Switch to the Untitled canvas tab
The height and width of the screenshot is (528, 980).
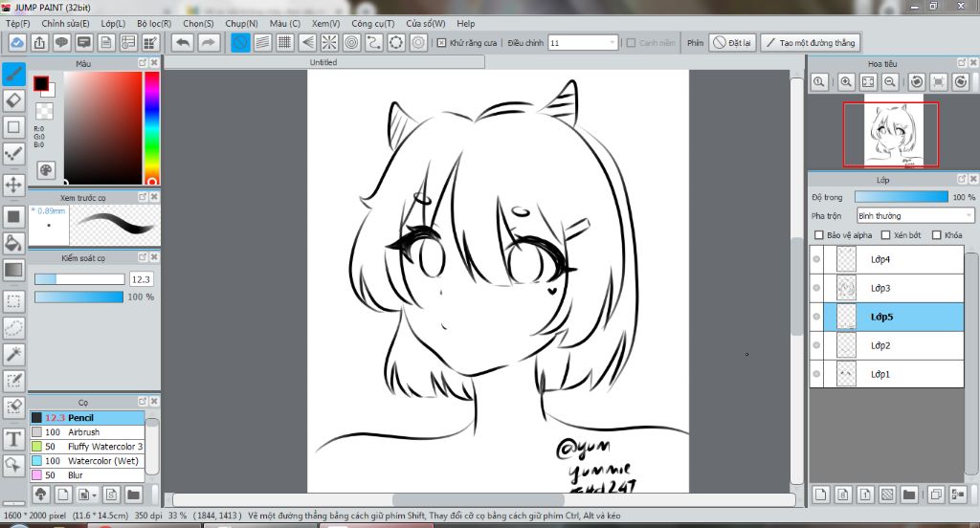click(x=323, y=62)
